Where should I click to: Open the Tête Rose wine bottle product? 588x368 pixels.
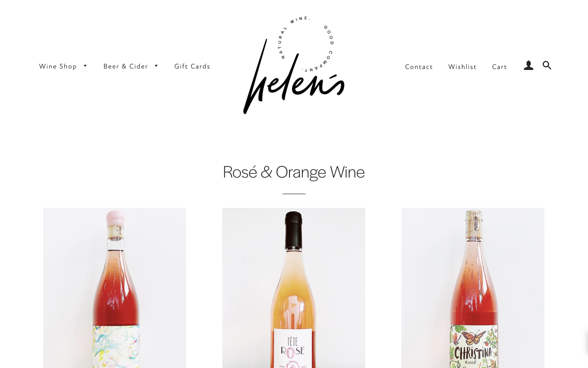point(294,288)
